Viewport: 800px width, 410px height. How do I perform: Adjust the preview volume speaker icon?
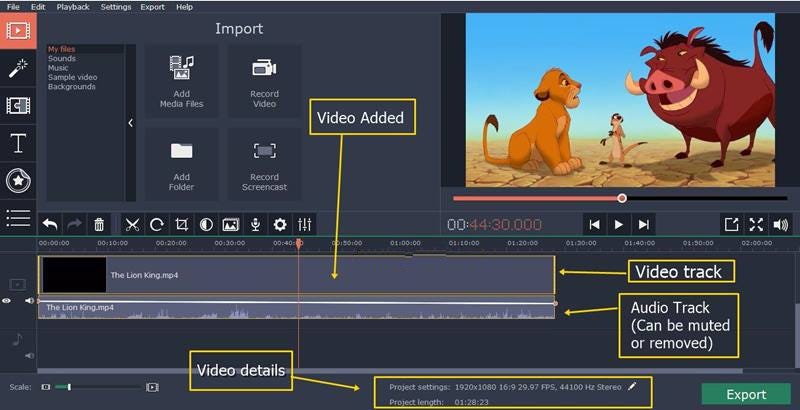(x=781, y=224)
